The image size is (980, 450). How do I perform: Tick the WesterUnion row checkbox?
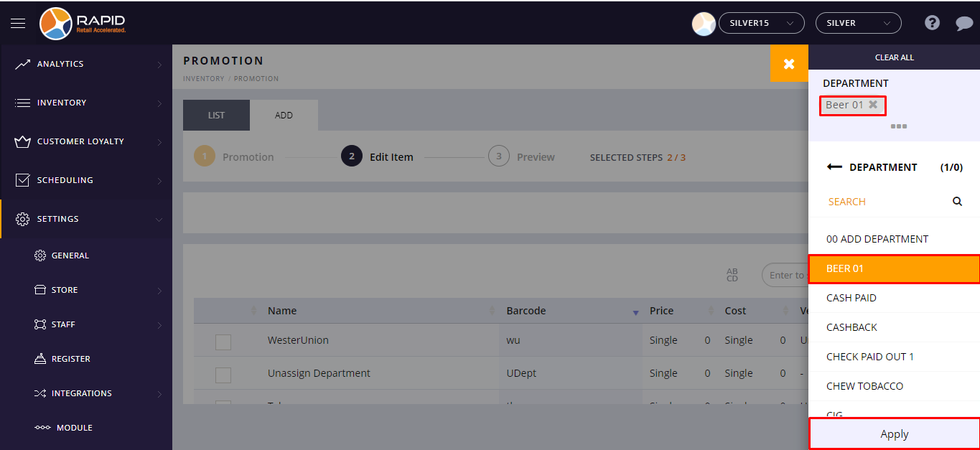[223, 342]
